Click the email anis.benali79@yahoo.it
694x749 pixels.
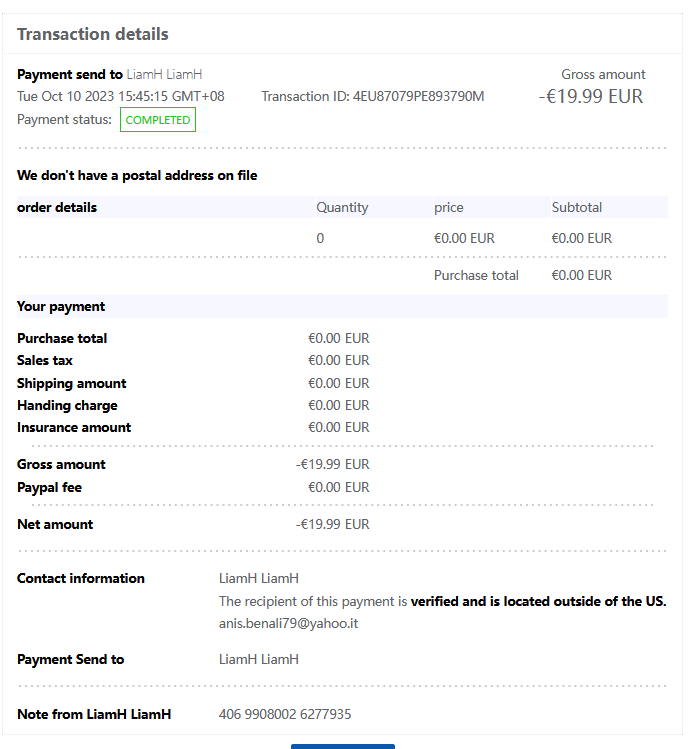[288, 622]
